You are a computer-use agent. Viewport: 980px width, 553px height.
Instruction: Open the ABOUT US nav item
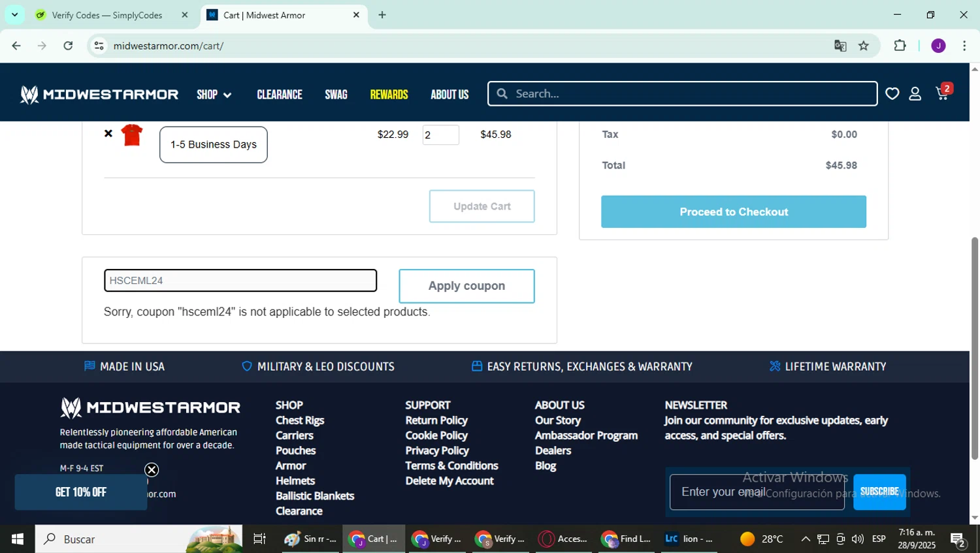[x=449, y=95]
